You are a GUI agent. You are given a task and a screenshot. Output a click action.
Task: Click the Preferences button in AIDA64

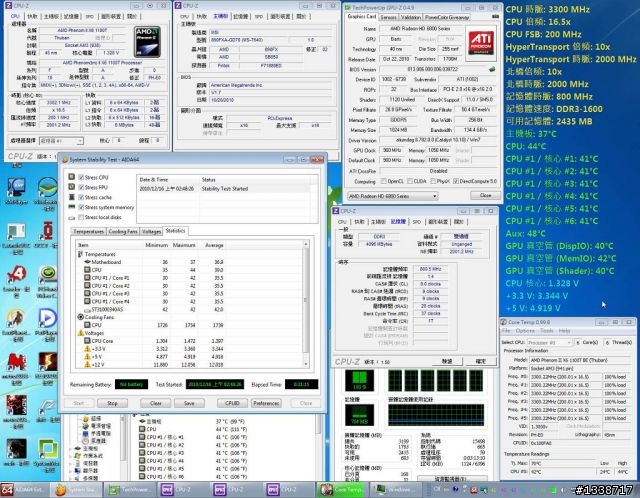[266, 403]
